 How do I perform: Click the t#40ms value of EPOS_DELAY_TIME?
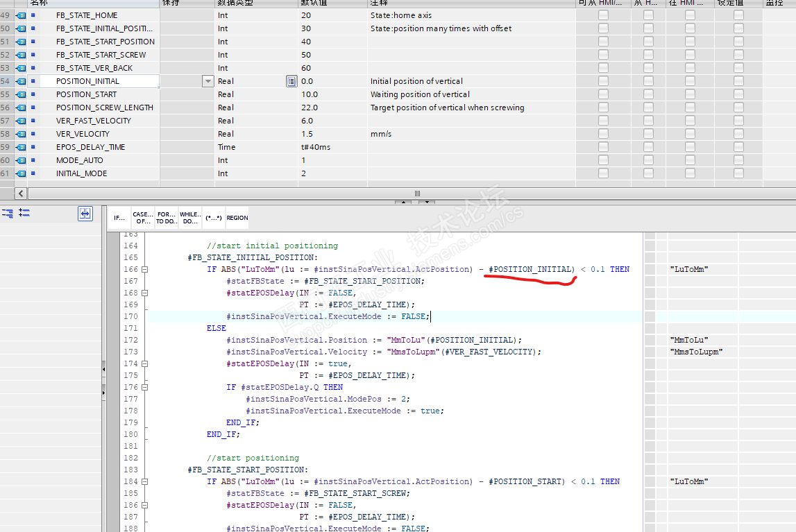tap(316, 147)
